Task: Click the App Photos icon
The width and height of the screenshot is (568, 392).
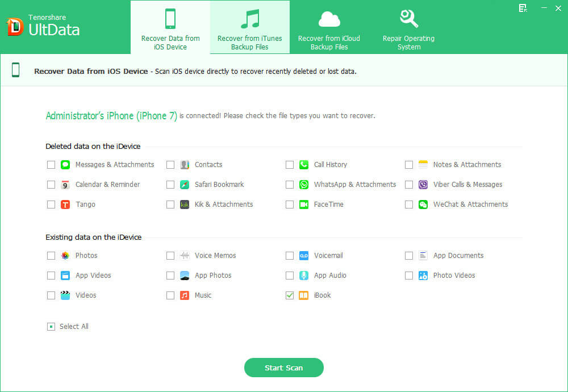Action: point(185,276)
